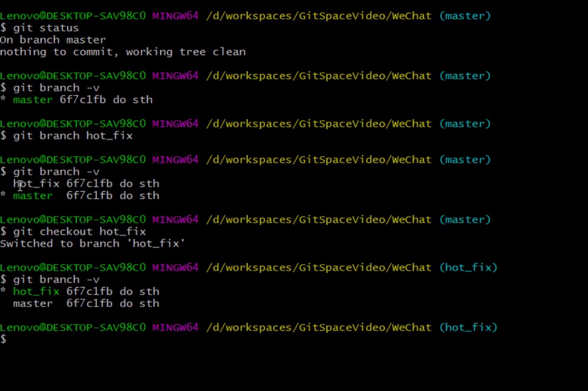The width and height of the screenshot is (588, 391).
Task: Click "Lenovo@DESKTOP-SAV98C0" above the git status command
Action: click(x=73, y=16)
